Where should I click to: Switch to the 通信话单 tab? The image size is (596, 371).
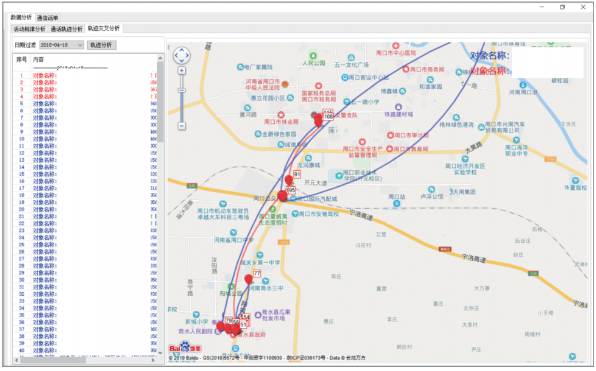48,18
